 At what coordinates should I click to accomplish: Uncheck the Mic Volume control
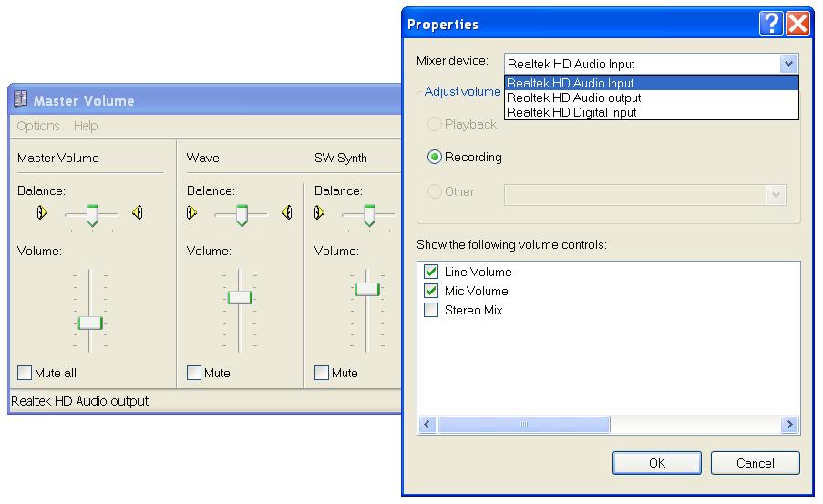(431, 292)
